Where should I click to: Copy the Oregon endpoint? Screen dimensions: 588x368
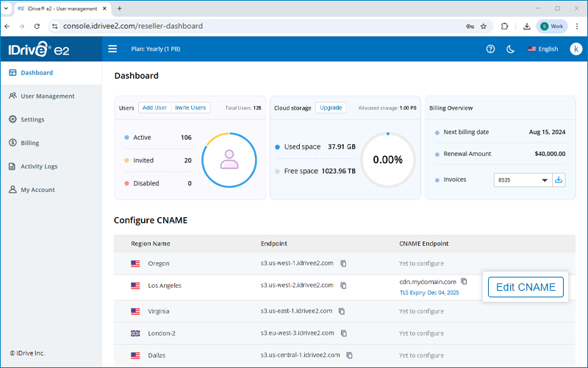click(x=343, y=263)
